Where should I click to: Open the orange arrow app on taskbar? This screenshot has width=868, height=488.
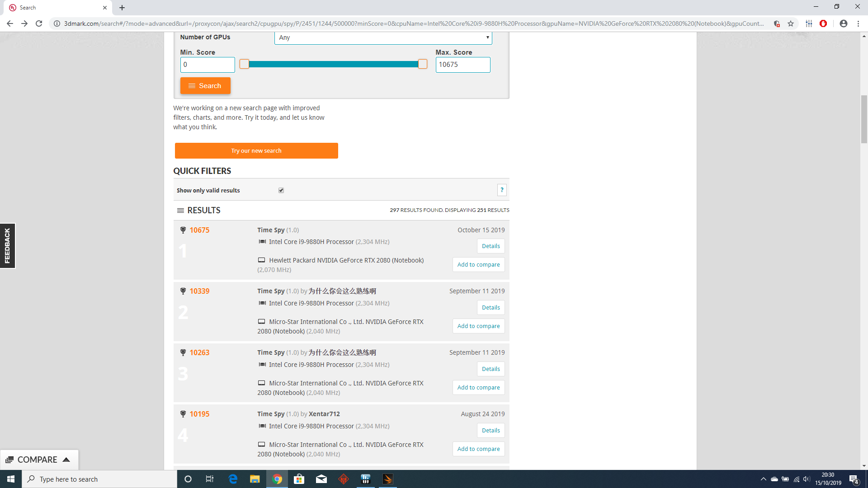388,479
